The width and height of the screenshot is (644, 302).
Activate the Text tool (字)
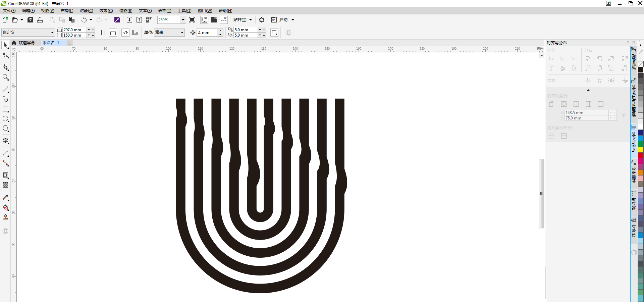pyautogui.click(x=5, y=141)
